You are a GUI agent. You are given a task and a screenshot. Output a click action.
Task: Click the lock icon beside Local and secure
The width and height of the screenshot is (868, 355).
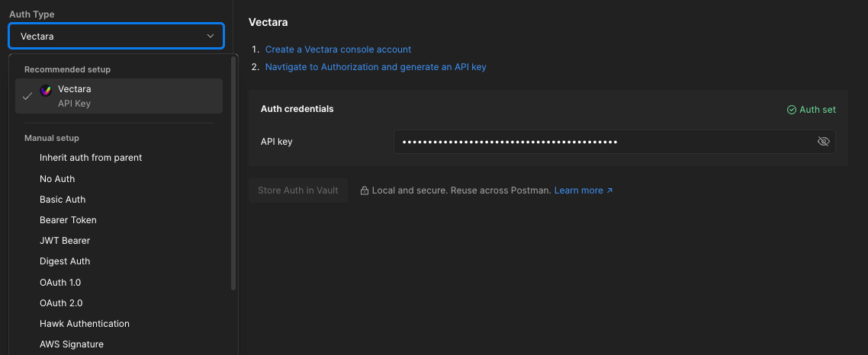(365, 190)
